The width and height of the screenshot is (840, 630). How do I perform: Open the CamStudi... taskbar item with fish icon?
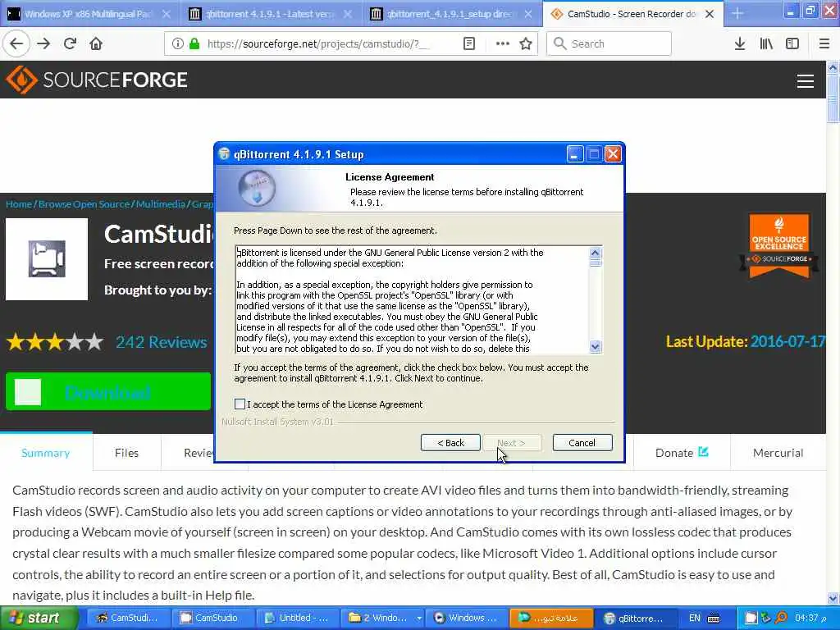point(128,619)
